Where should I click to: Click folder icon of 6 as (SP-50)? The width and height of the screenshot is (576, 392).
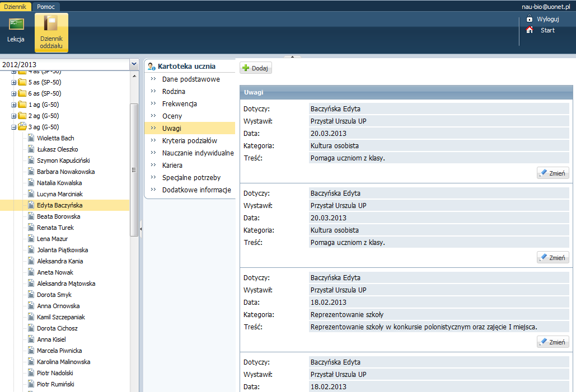pyautogui.click(x=22, y=93)
